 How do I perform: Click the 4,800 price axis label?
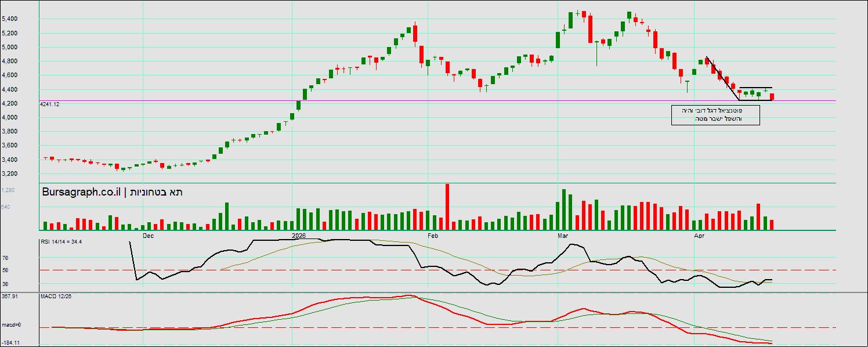tap(10, 61)
